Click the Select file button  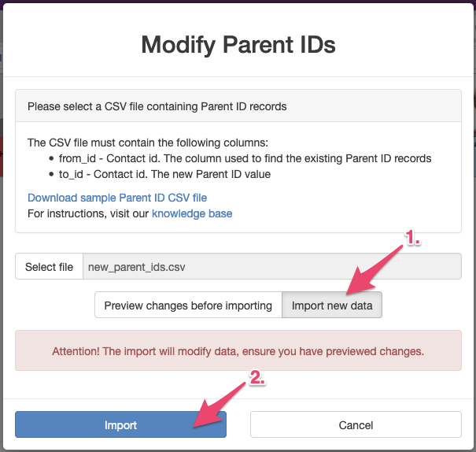pyautogui.click(x=50, y=266)
